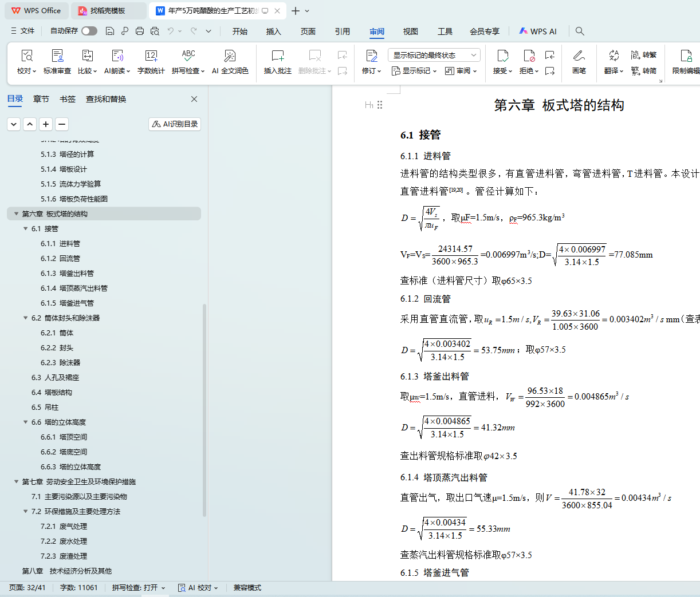Collapse the 6.6 塔的立体高度 section

pyautogui.click(x=25, y=422)
